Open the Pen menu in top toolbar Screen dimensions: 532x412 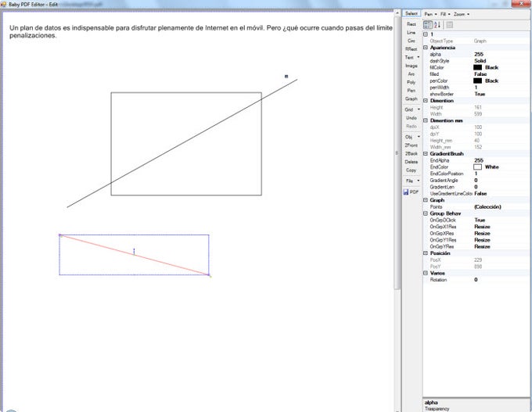[x=430, y=14]
